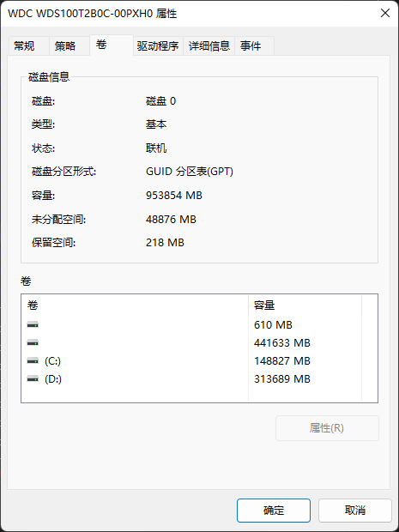
Task: Click the 148827 MB capacity cell
Action: [282, 361]
